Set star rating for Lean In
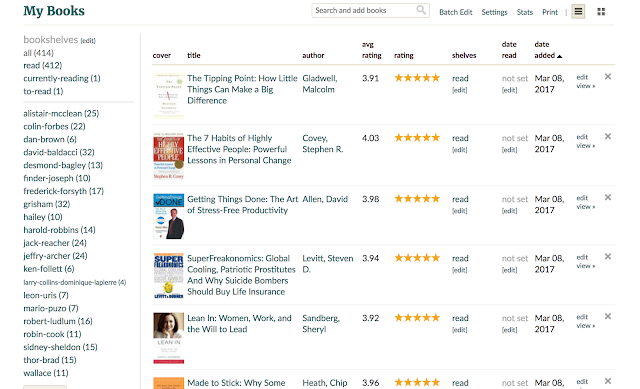 pos(417,318)
